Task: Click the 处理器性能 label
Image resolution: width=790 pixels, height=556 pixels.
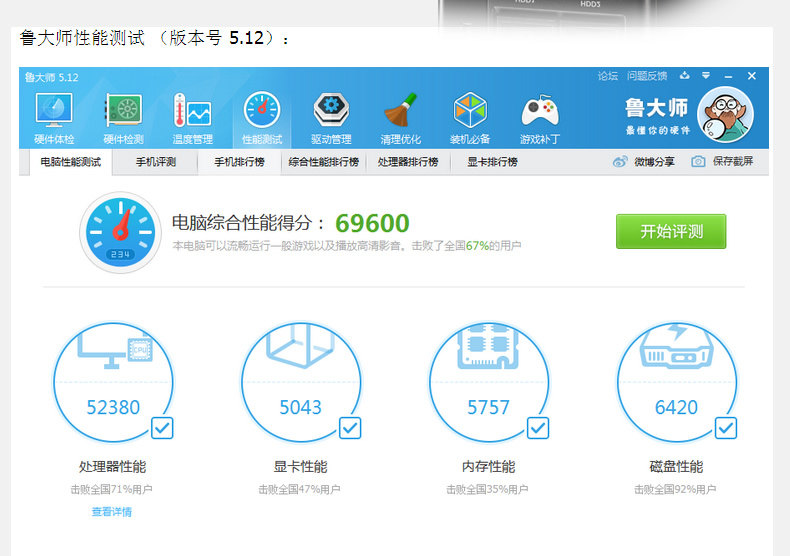Action: pyautogui.click(x=112, y=466)
